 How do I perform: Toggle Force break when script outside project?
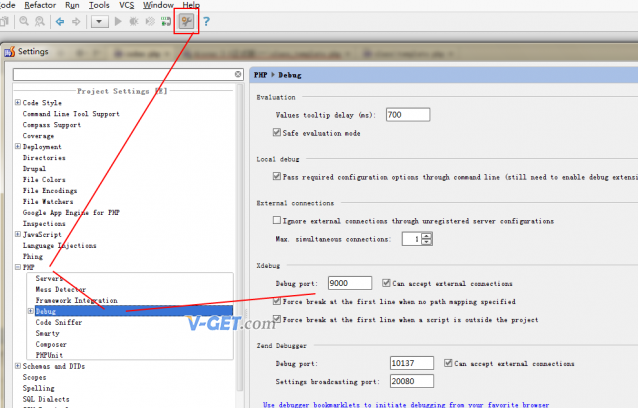click(x=277, y=319)
